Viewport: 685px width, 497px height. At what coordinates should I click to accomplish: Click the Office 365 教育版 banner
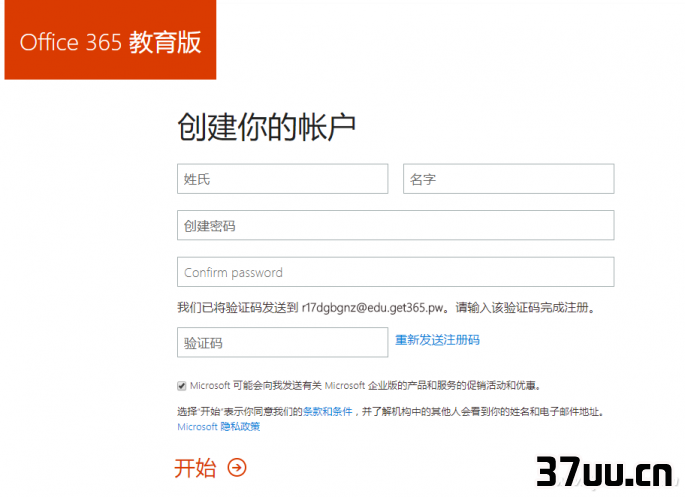pyautogui.click(x=110, y=40)
